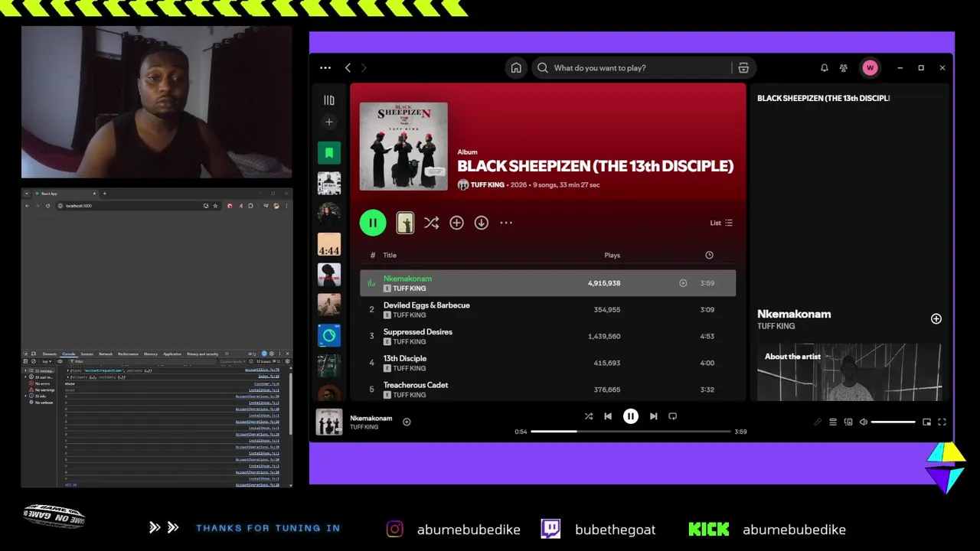Image resolution: width=980 pixels, height=551 pixels.
Task: Switch to DevTools Sources tab
Action: 87,354
